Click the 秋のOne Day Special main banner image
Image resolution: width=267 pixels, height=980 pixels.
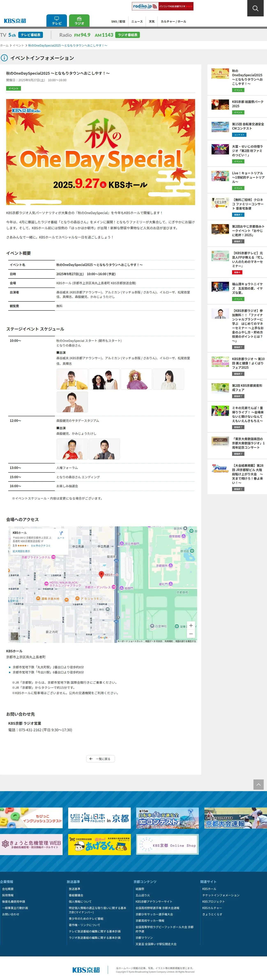tap(101, 152)
